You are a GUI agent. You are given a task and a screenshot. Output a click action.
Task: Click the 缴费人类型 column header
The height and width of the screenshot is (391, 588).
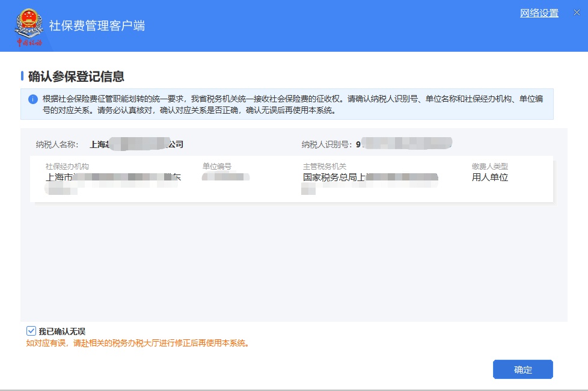pyautogui.click(x=489, y=167)
